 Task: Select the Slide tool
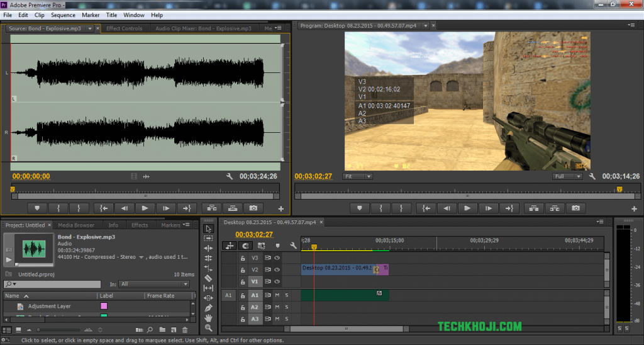tap(208, 298)
